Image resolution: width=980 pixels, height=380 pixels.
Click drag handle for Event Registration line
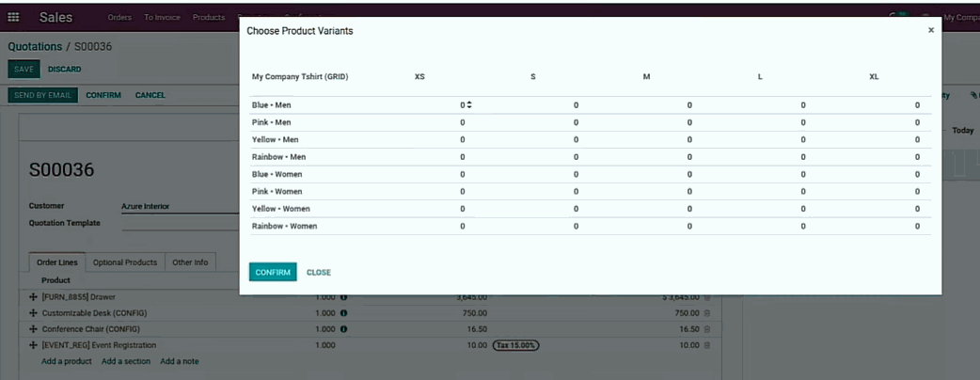[34, 345]
